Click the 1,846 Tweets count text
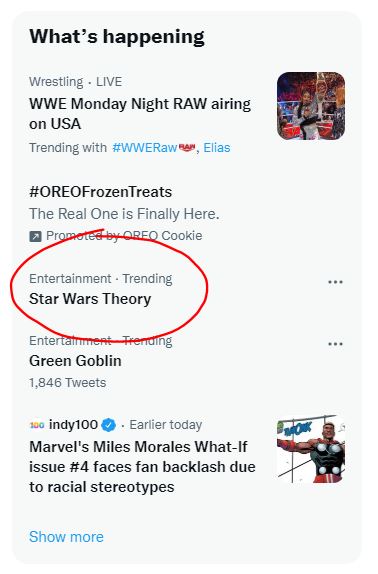Image resolution: width=378 pixels, height=574 pixels. [x=68, y=383]
